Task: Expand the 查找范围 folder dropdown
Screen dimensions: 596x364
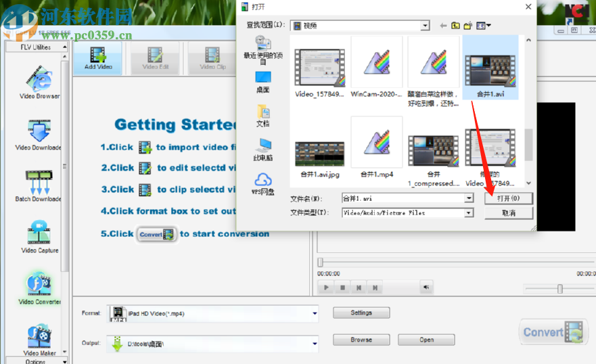Action: point(425,26)
